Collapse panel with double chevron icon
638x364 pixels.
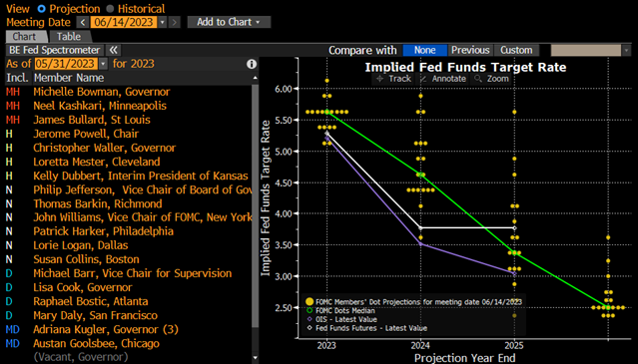pos(114,51)
